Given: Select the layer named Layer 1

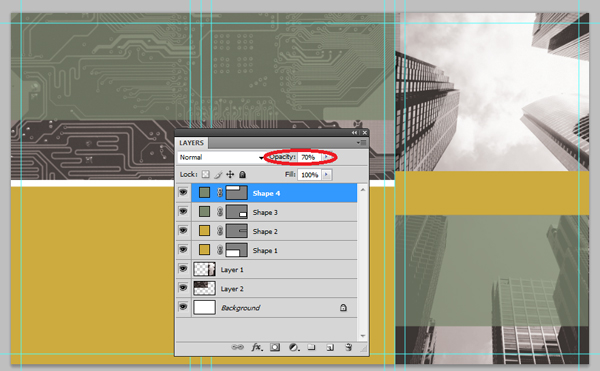Looking at the screenshot, I should [232, 270].
